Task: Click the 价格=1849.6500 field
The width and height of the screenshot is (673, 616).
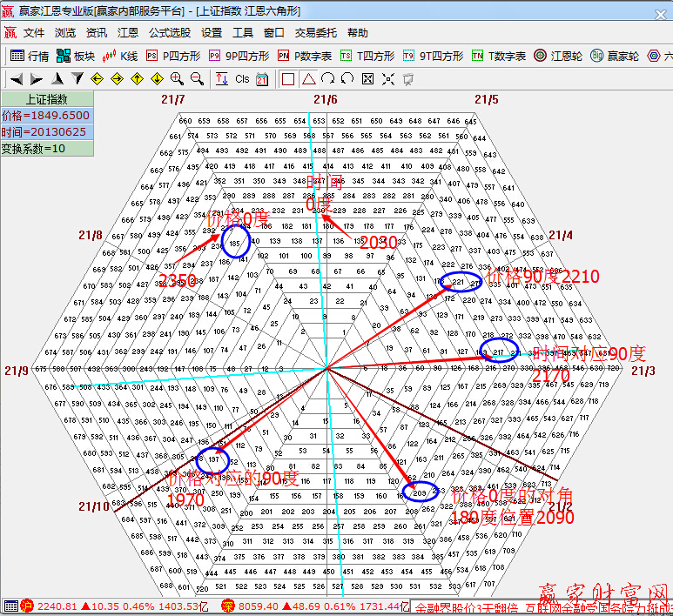Action: [x=46, y=116]
